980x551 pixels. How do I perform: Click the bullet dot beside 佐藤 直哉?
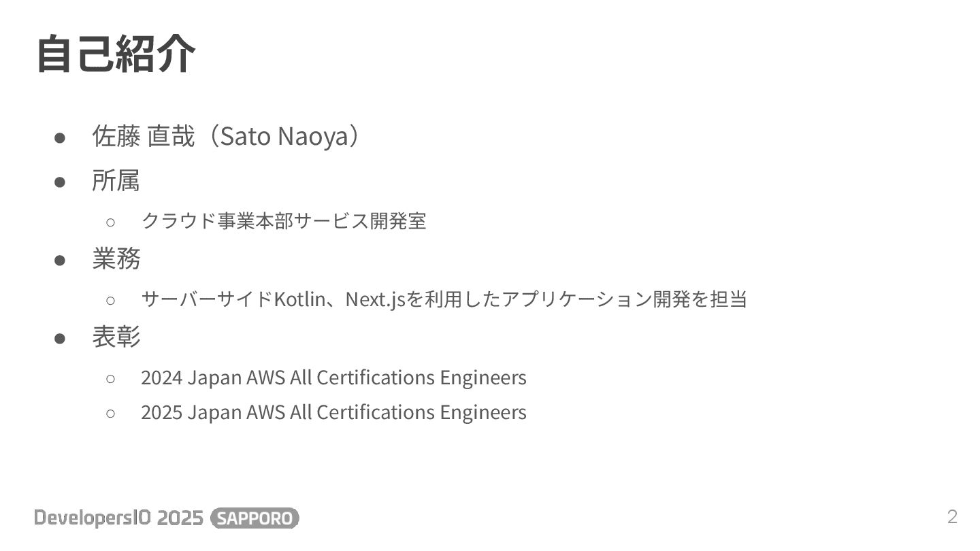point(60,138)
